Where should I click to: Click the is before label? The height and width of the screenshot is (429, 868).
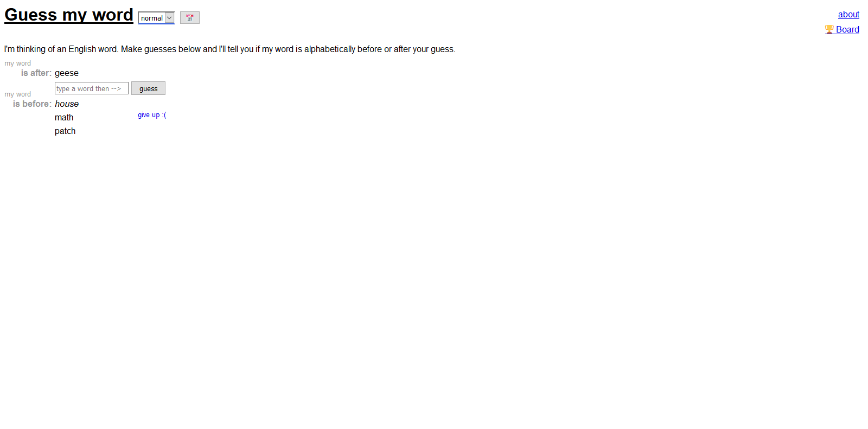pos(33,104)
